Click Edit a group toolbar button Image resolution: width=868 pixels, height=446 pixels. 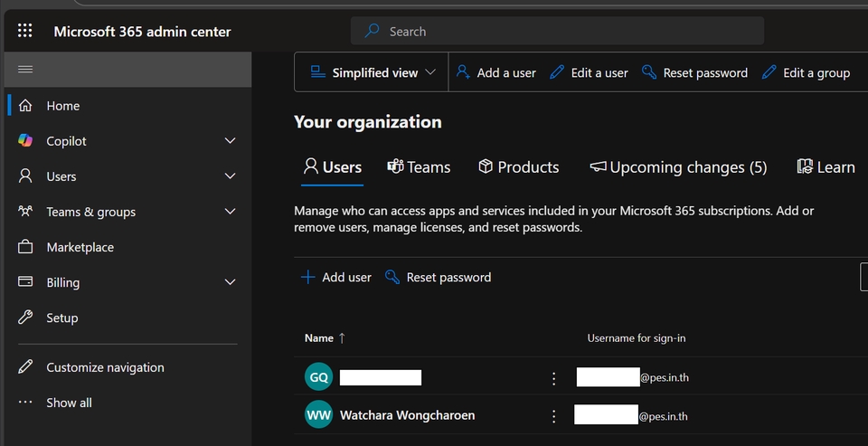pos(806,72)
